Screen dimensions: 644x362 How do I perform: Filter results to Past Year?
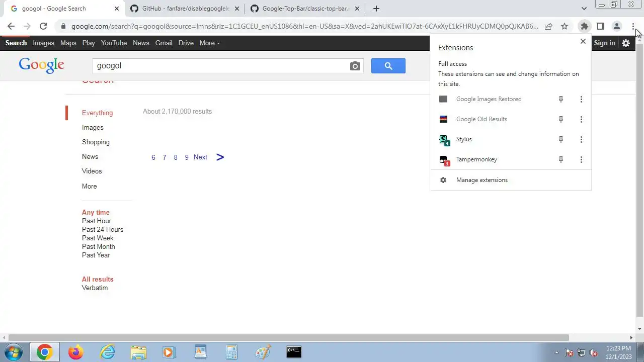pyautogui.click(x=96, y=255)
